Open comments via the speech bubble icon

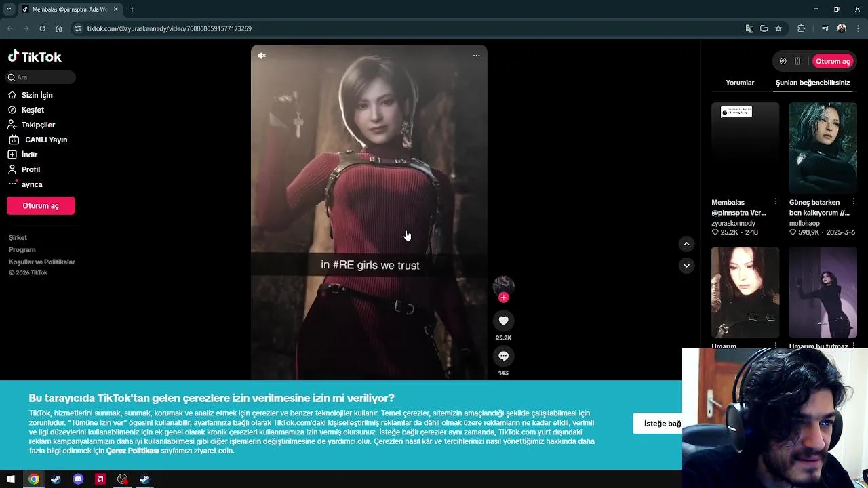pyautogui.click(x=503, y=356)
